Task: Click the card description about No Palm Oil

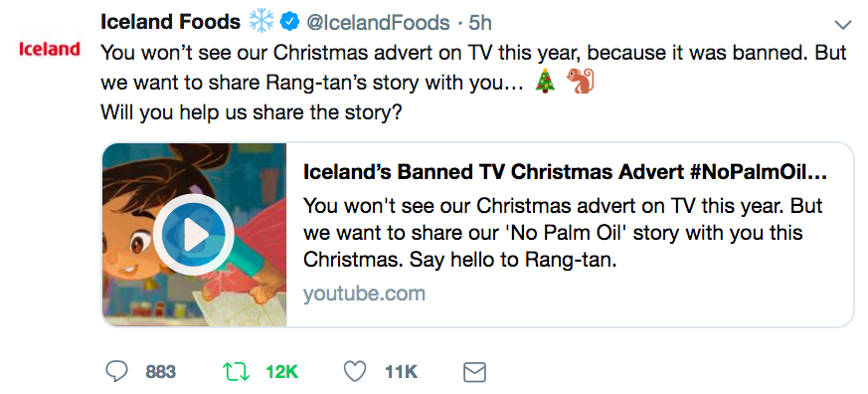Action: (x=563, y=233)
